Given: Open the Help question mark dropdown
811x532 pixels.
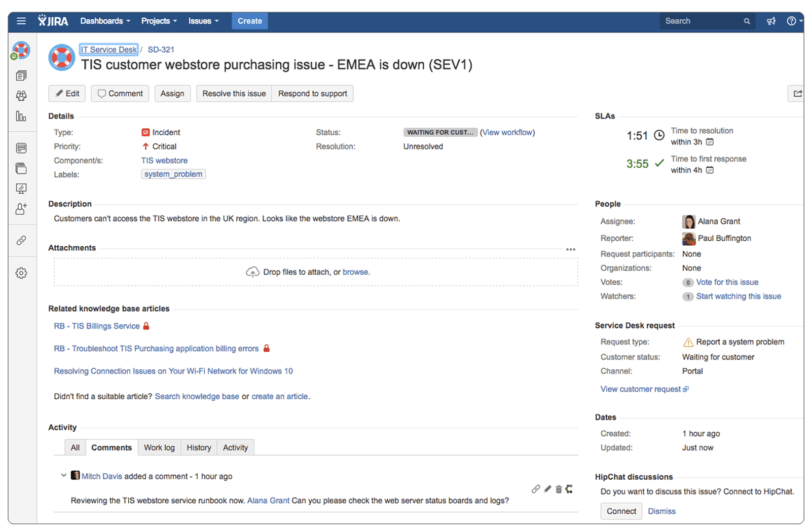Looking at the screenshot, I should coord(794,21).
